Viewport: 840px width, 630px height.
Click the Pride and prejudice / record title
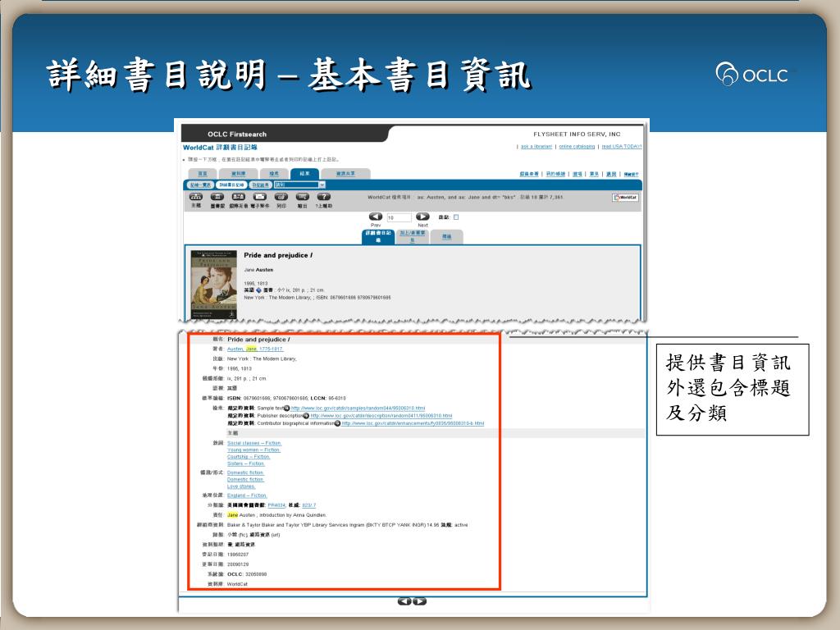pos(278,256)
